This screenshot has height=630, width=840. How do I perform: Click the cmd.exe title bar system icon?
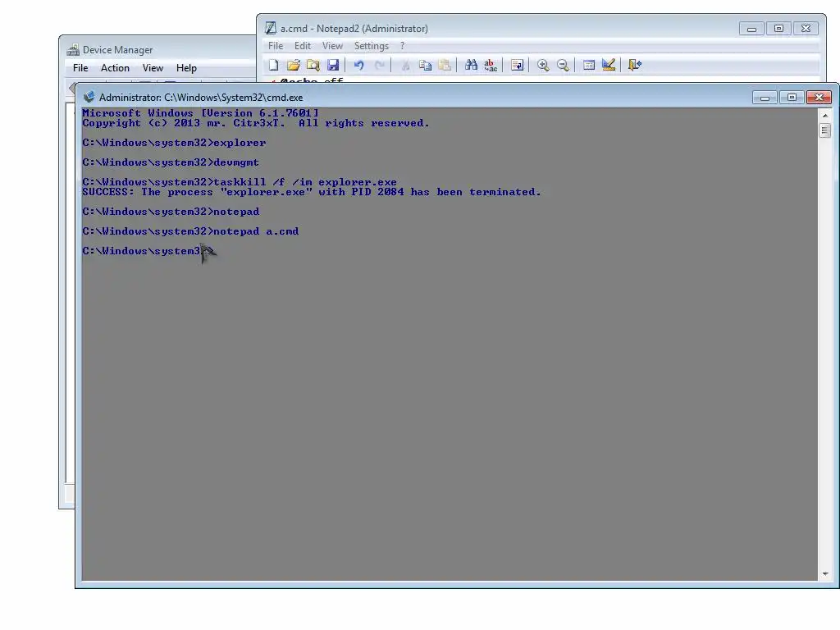pyautogui.click(x=89, y=97)
